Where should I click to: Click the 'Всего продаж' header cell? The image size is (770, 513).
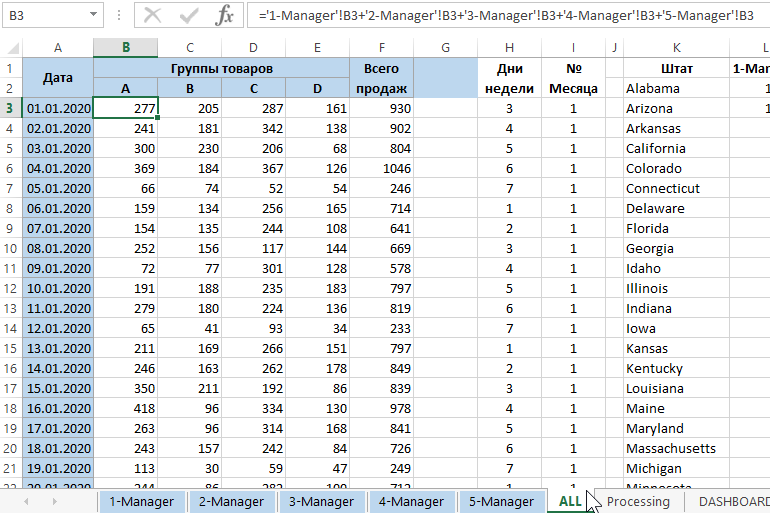pos(381,78)
